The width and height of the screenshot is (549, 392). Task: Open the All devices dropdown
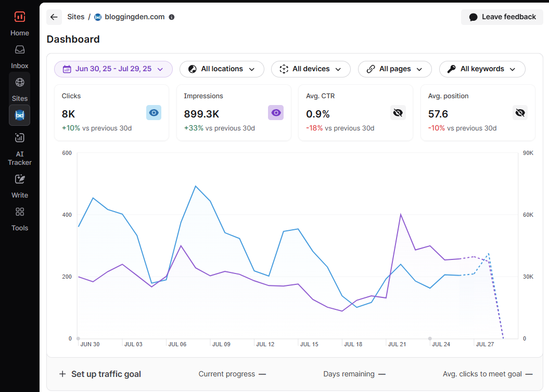[311, 69]
